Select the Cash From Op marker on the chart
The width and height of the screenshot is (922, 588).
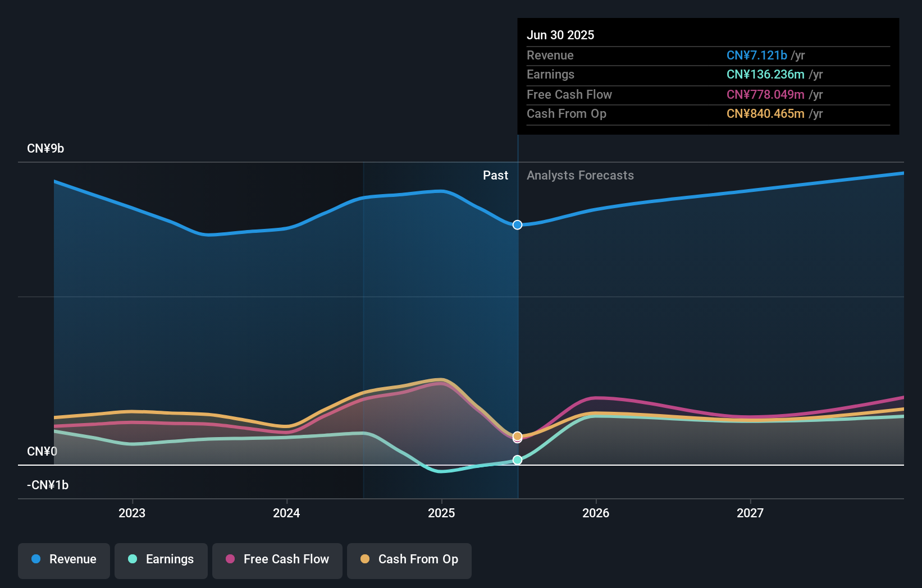517,436
